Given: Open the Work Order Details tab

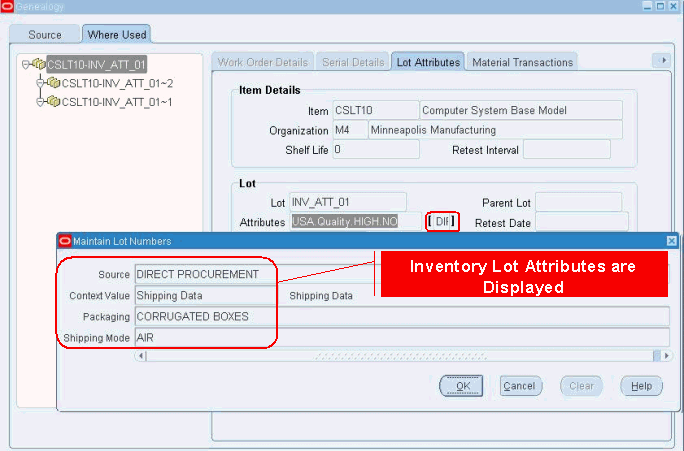Looking at the screenshot, I should 263,62.
